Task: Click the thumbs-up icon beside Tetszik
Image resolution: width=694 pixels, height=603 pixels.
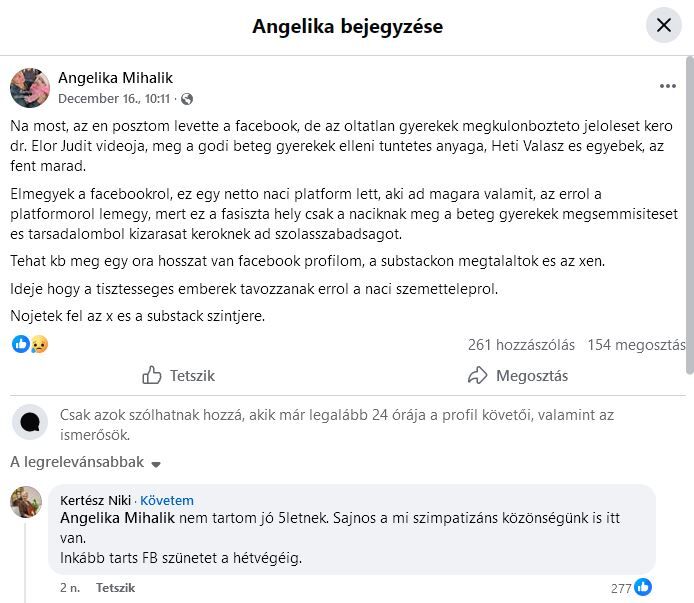Action: [152, 376]
